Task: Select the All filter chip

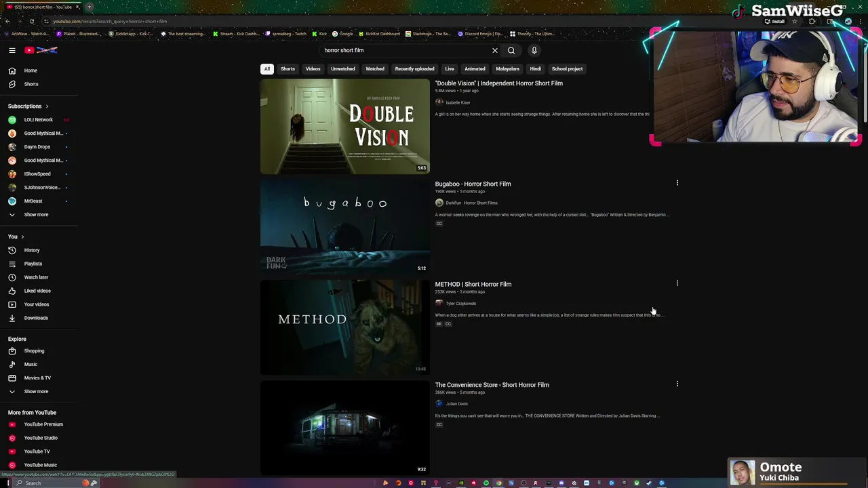Action: pyautogui.click(x=267, y=68)
